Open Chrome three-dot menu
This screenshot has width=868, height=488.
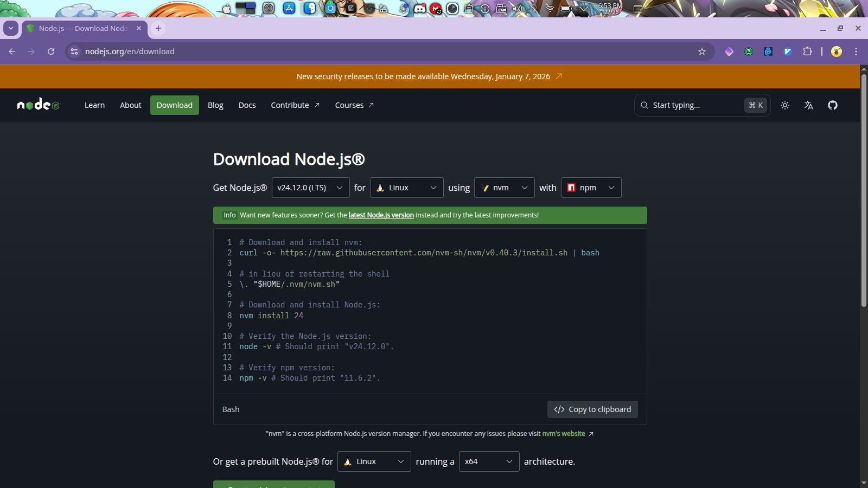point(856,52)
